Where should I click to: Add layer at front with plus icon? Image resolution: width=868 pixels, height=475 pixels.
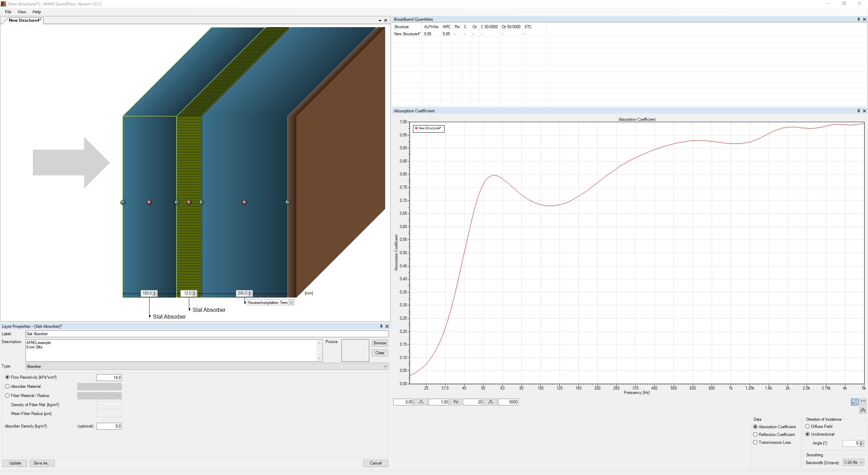pyautogui.click(x=123, y=203)
